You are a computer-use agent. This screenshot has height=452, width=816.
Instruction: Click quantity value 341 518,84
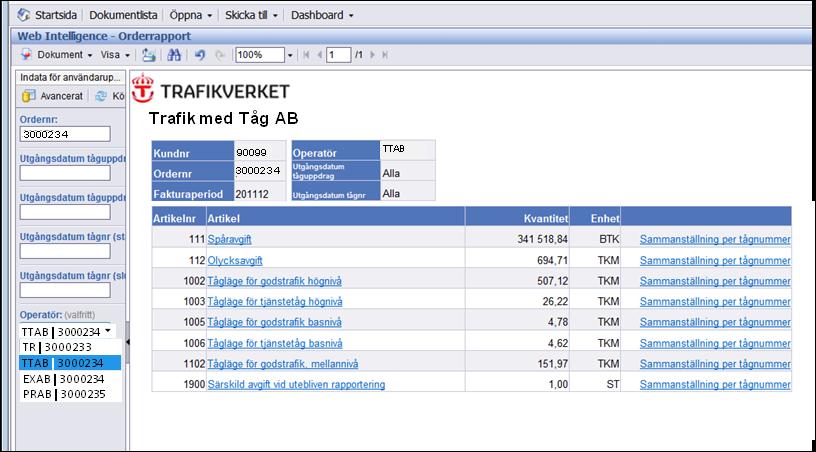pyautogui.click(x=542, y=239)
